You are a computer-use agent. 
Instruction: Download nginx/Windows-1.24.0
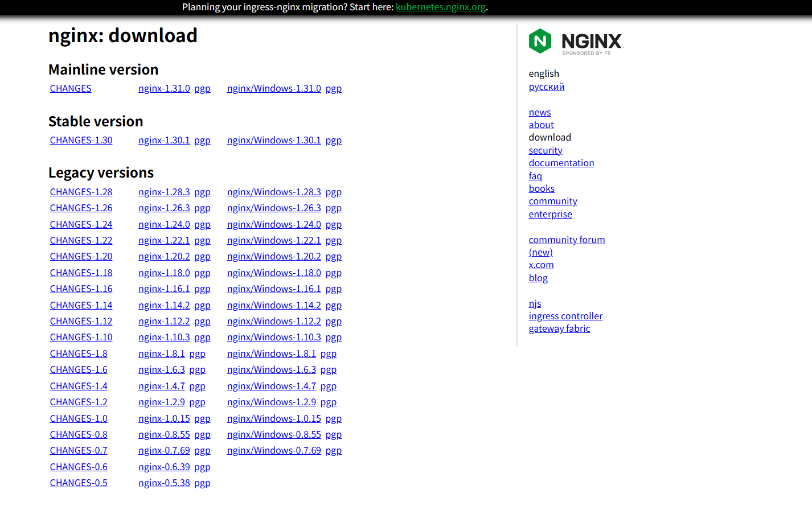click(x=274, y=224)
